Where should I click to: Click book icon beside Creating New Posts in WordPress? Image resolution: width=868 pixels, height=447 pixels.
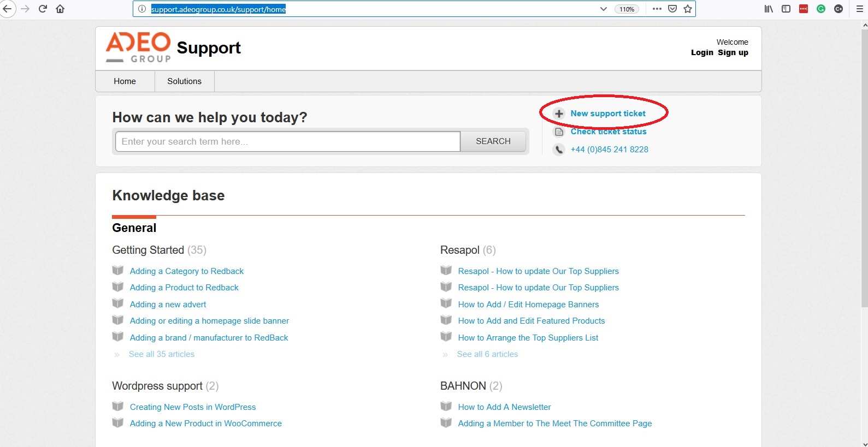(117, 406)
